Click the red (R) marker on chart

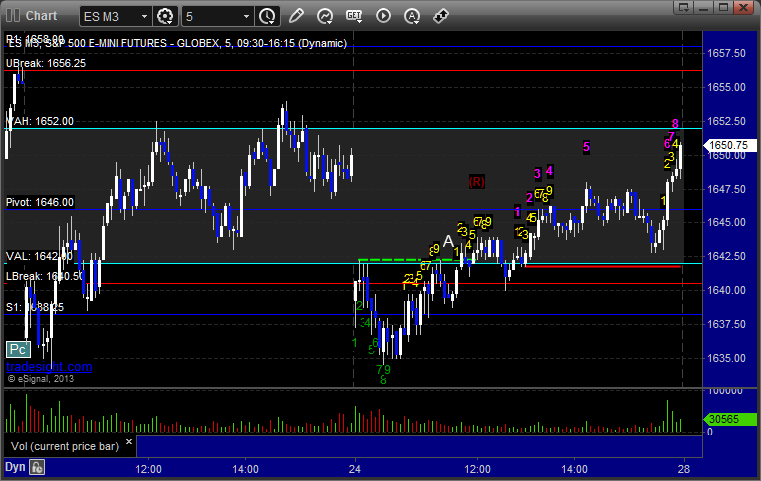[477, 182]
